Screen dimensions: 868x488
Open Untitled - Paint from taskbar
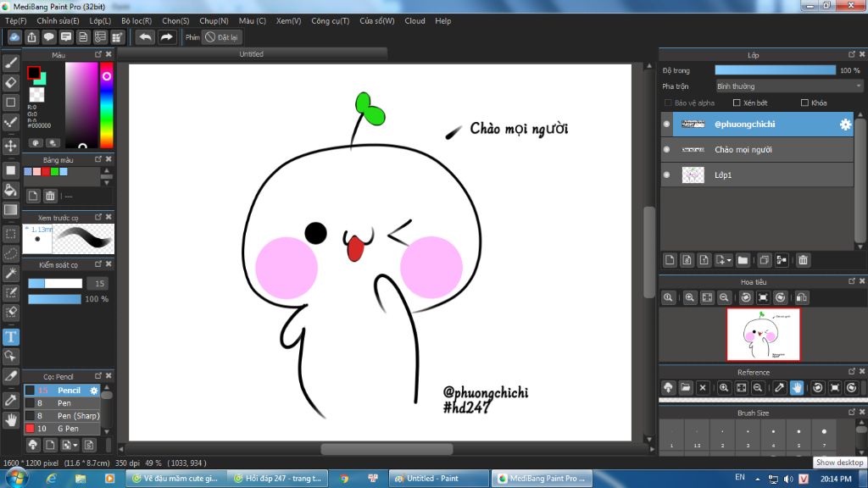click(440, 479)
